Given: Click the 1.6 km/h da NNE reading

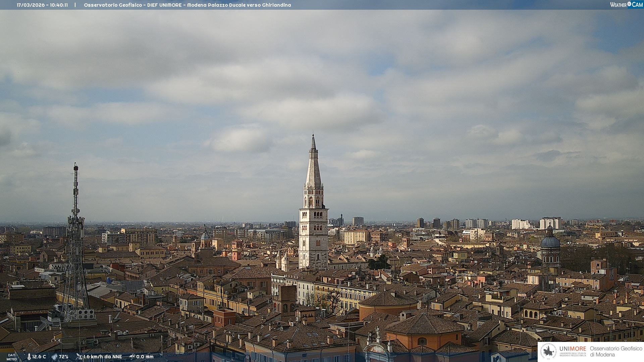Looking at the screenshot, I should tap(103, 357).
